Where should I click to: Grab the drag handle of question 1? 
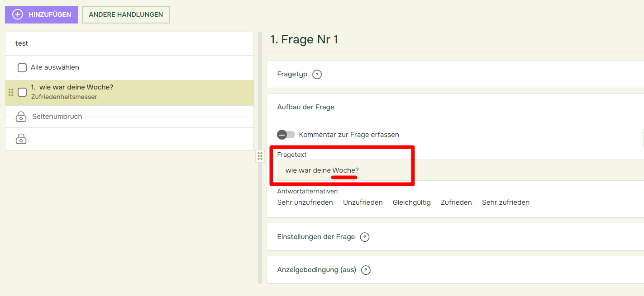pyautogui.click(x=11, y=92)
